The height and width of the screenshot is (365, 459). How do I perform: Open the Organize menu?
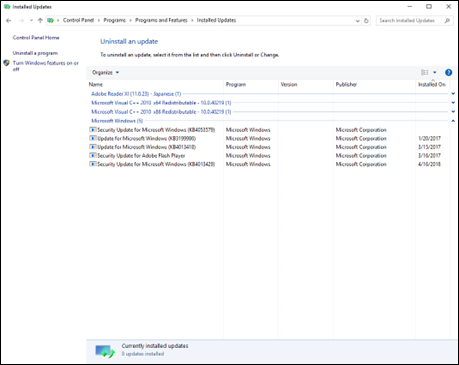click(105, 72)
